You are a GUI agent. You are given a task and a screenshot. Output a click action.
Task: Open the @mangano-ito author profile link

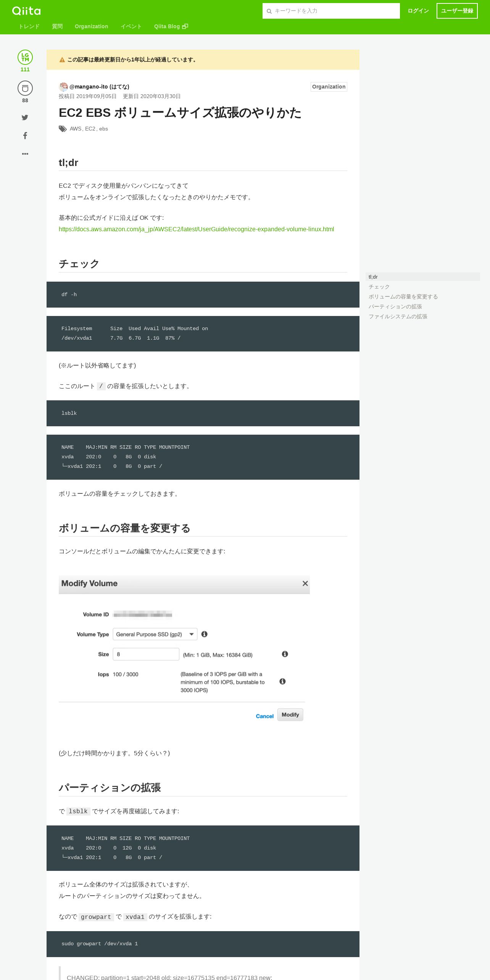pyautogui.click(x=99, y=87)
